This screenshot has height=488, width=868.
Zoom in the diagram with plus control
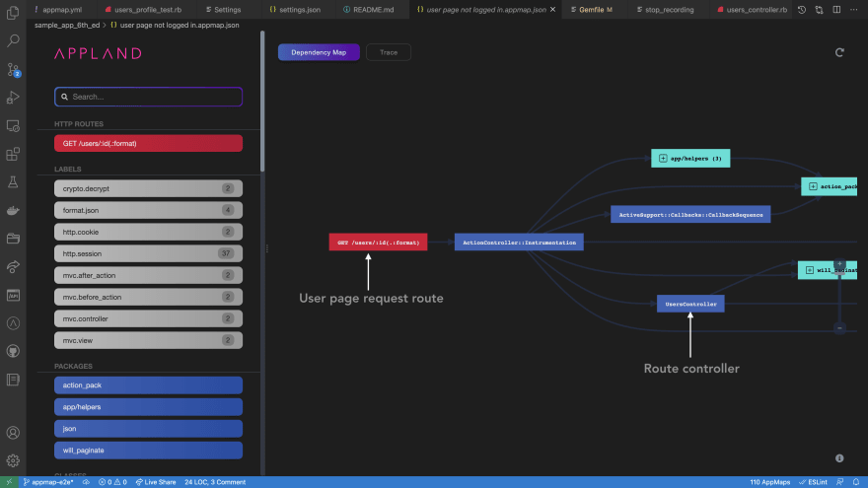pos(839,264)
